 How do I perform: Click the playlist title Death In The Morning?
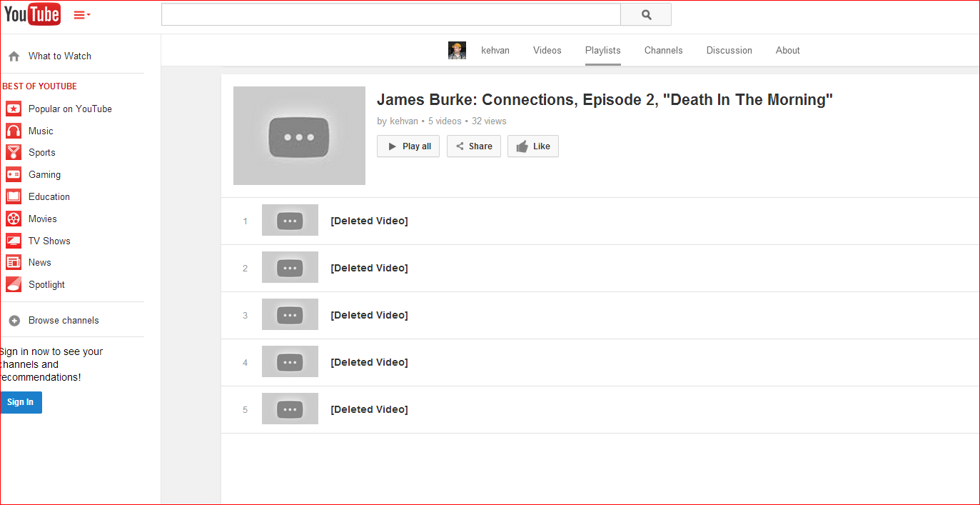605,100
